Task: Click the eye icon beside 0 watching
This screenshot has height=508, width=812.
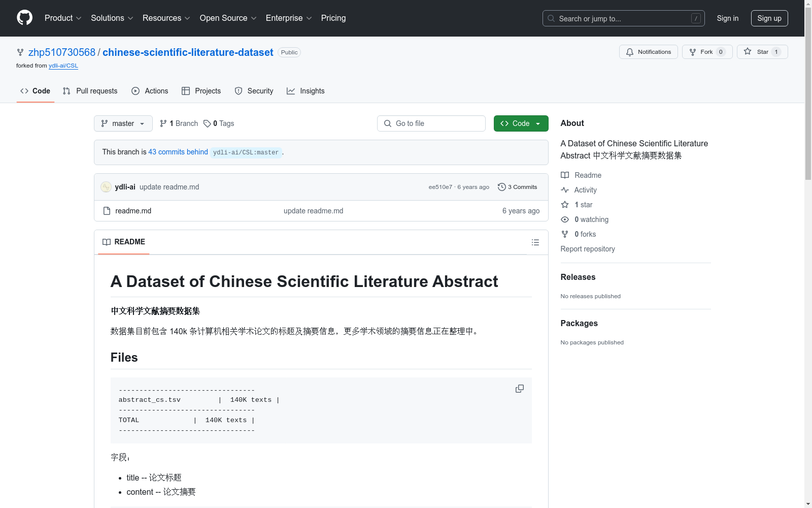Action: tap(565, 219)
